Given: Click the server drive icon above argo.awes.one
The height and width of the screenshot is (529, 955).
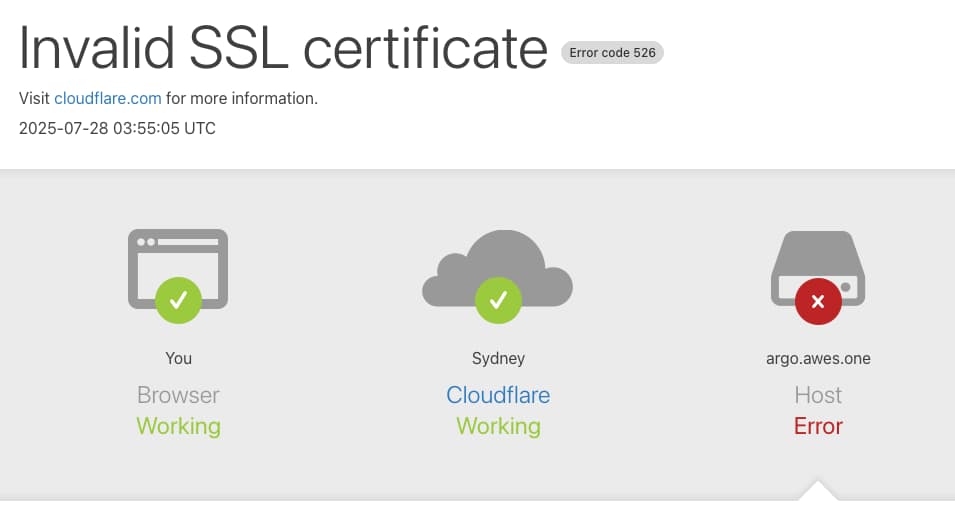Looking at the screenshot, I should [x=818, y=268].
